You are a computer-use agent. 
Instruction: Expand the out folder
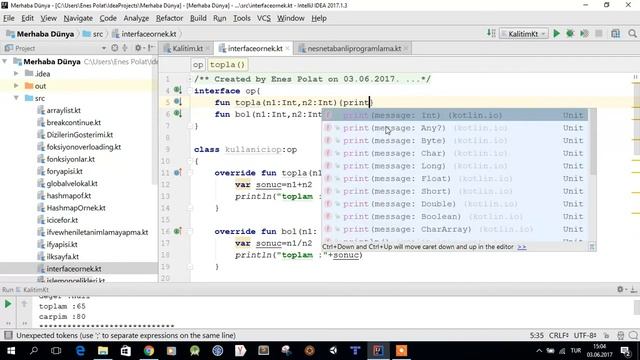[x=16, y=86]
